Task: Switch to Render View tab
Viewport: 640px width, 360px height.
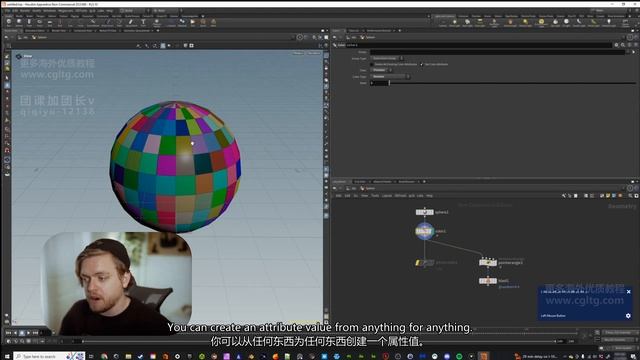Action: pos(58,30)
